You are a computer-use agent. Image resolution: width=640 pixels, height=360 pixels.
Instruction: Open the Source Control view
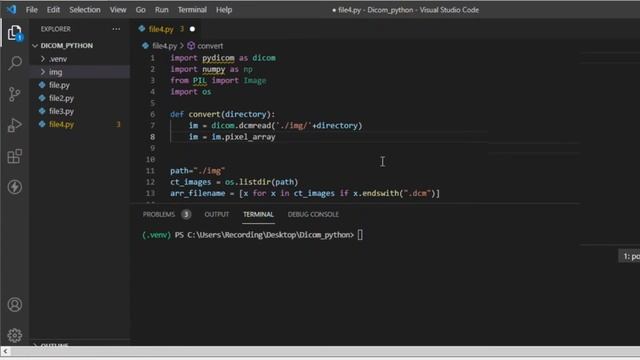click(15, 94)
